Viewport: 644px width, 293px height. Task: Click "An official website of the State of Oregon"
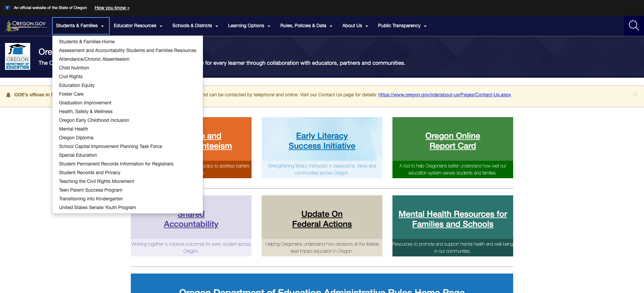point(50,8)
